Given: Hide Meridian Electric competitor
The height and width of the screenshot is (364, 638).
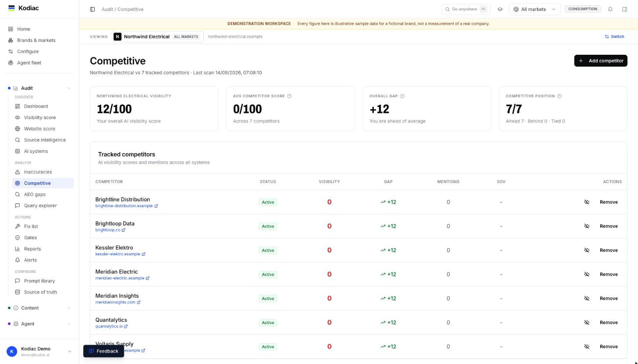Looking at the screenshot, I should click(x=587, y=274).
